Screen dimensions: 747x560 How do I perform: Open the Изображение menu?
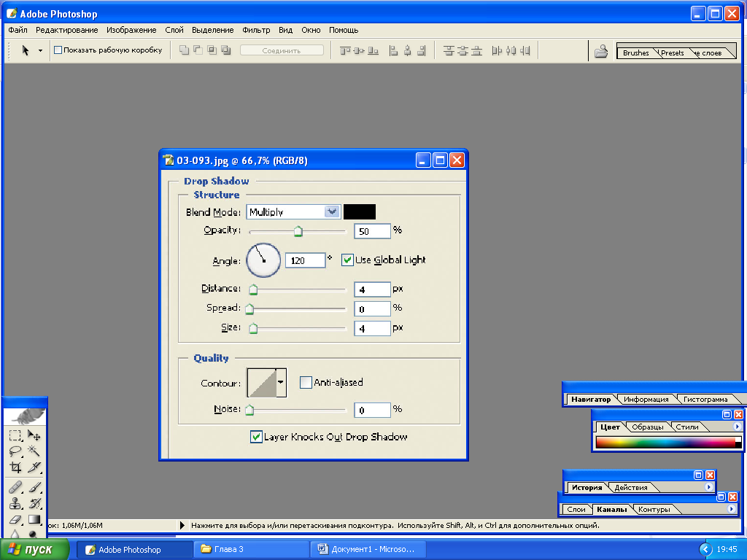(x=131, y=30)
